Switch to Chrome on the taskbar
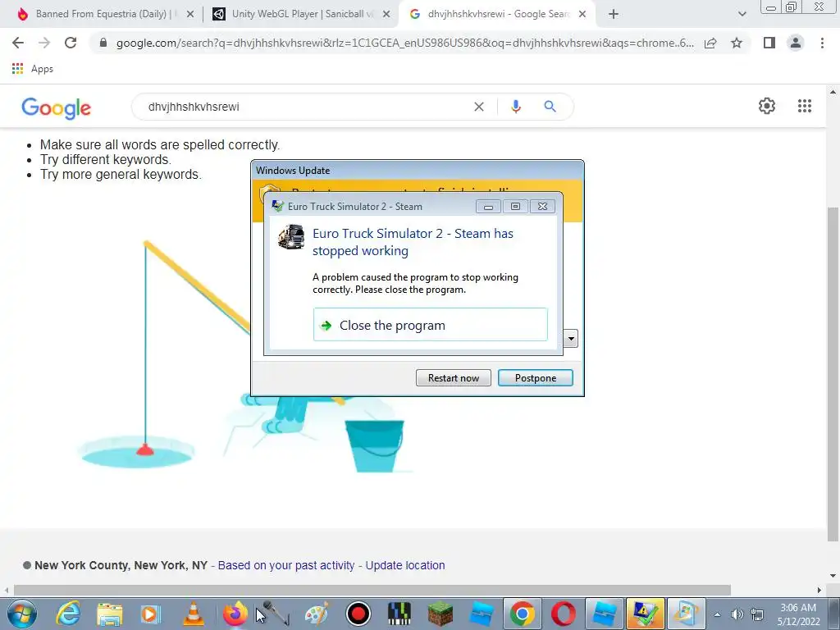Image resolution: width=840 pixels, height=630 pixels. click(523, 614)
